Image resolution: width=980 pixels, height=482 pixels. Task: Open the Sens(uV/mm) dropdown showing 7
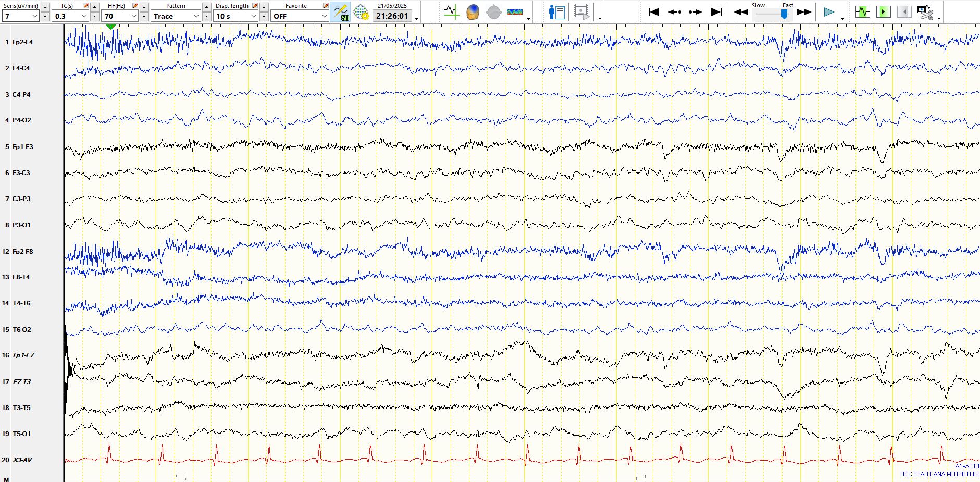[21, 16]
